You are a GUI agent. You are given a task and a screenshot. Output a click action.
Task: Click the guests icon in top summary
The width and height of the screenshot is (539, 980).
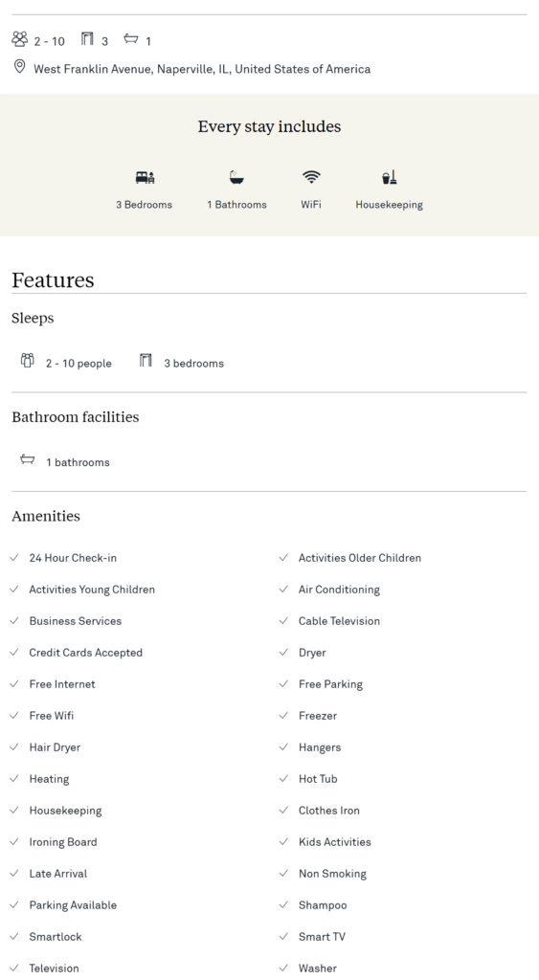pyautogui.click(x=20, y=39)
